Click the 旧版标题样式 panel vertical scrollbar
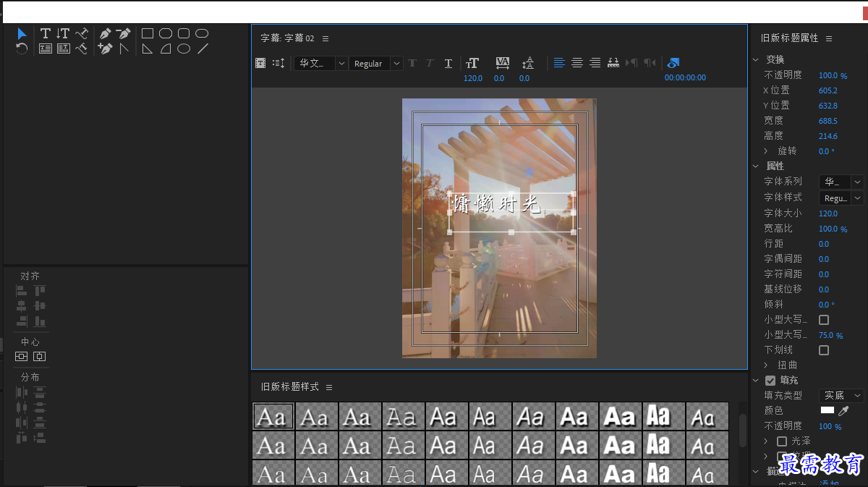This screenshot has width=868, height=487. point(742,431)
